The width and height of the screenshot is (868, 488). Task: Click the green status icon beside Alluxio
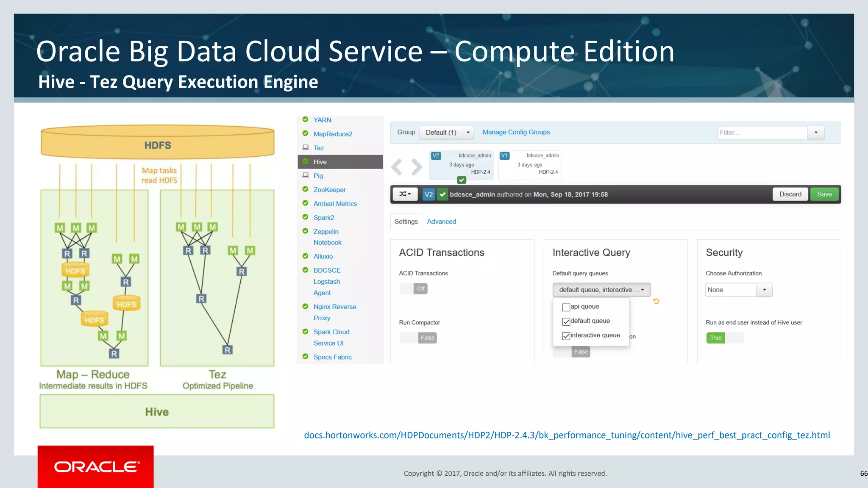[x=305, y=256]
